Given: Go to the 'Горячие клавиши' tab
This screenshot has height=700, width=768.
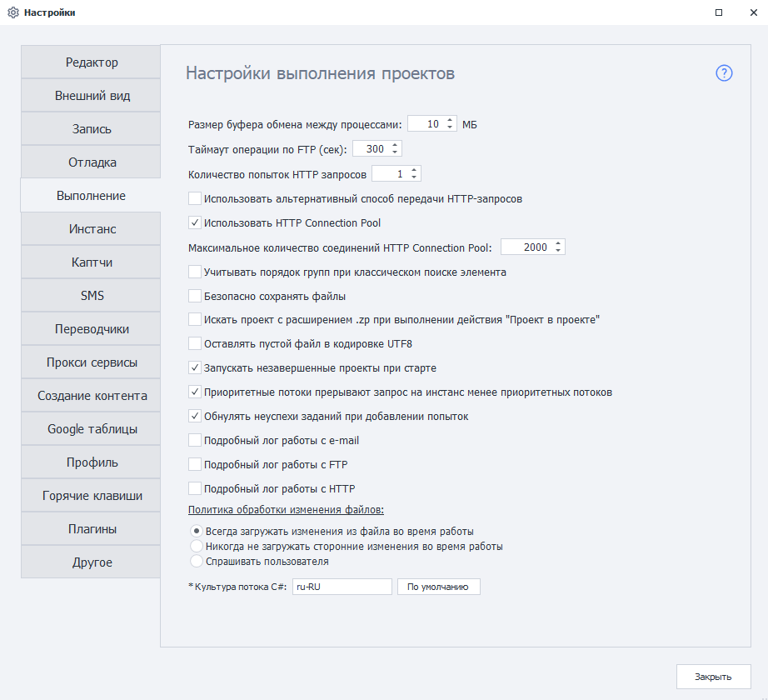Looking at the screenshot, I should [92, 496].
